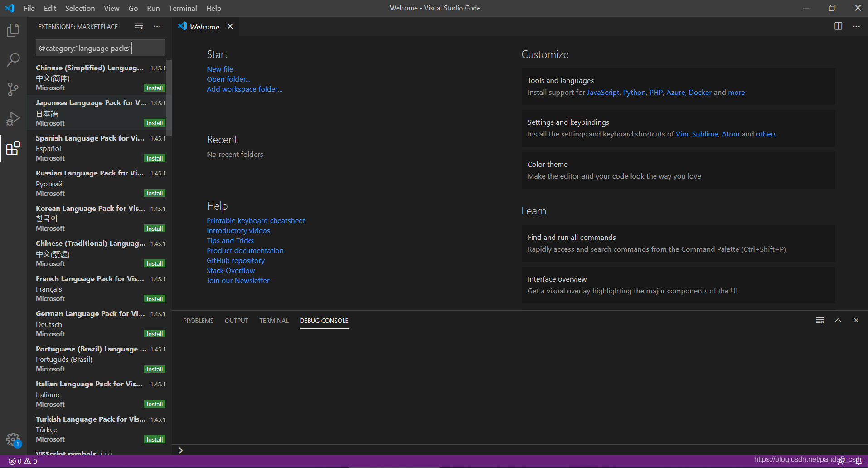Switch to the PROBLEMS panel tab
This screenshot has width=868, height=468.
(198, 321)
